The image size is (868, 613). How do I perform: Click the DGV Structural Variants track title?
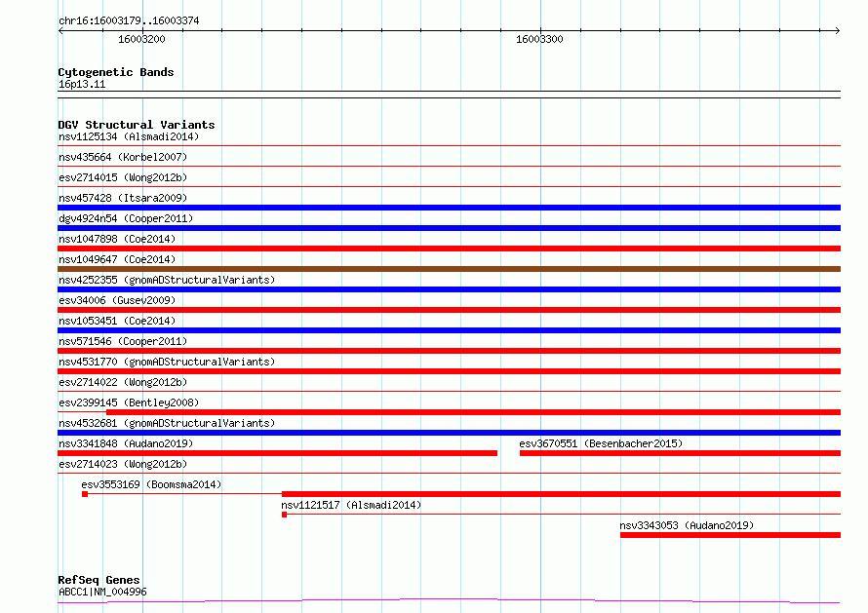pos(137,125)
